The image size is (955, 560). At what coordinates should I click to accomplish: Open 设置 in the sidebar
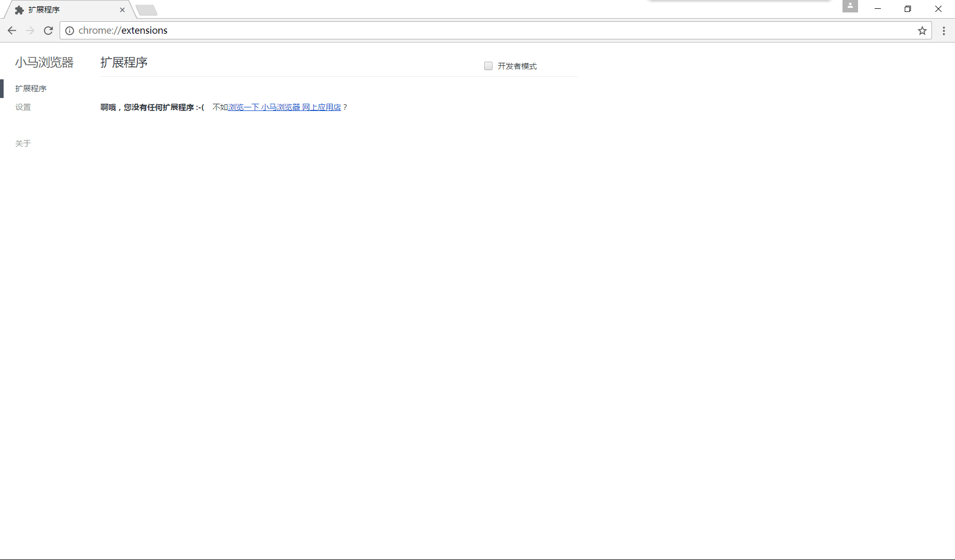click(x=23, y=107)
